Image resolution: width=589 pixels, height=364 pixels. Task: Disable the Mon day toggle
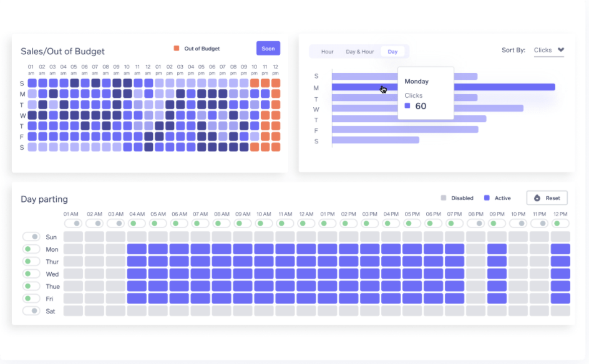(31, 249)
